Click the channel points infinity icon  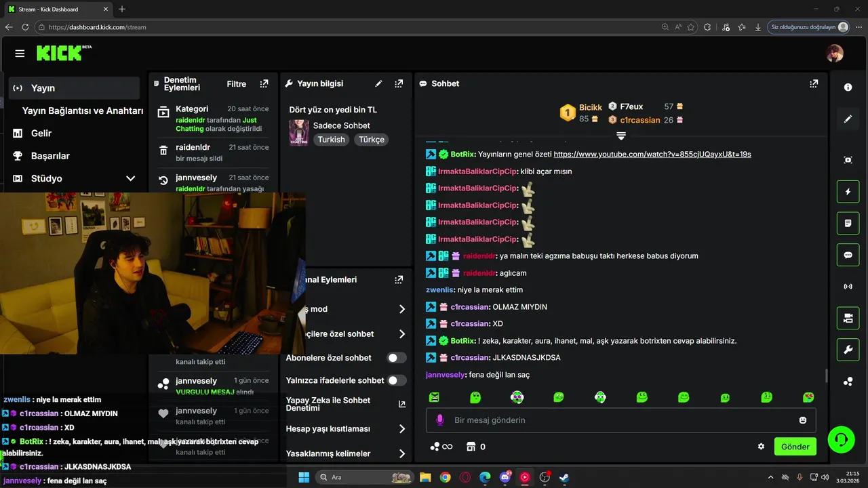point(441,447)
